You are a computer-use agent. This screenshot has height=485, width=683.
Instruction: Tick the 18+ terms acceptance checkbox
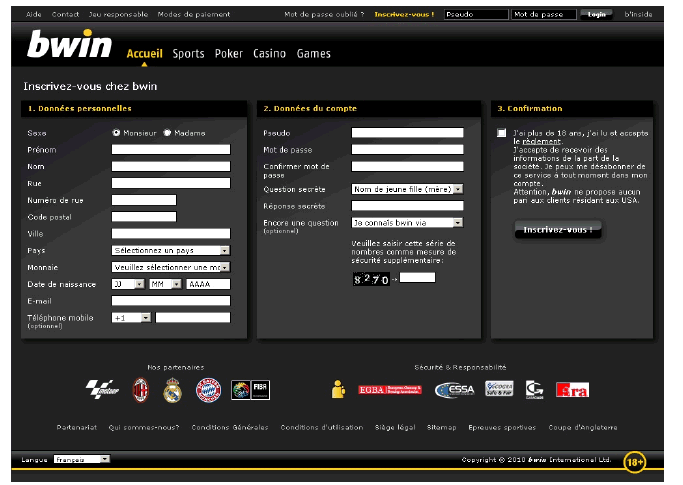501,133
